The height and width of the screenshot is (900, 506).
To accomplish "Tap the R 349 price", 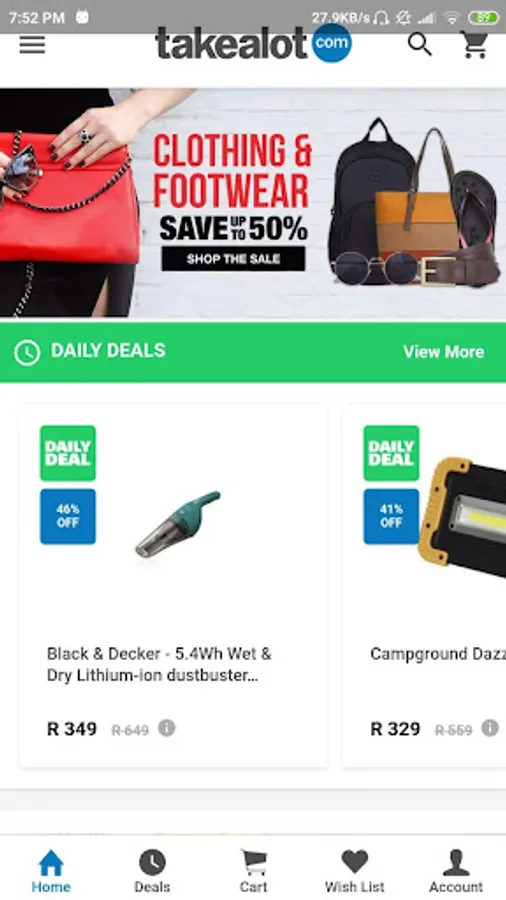I will (72, 729).
